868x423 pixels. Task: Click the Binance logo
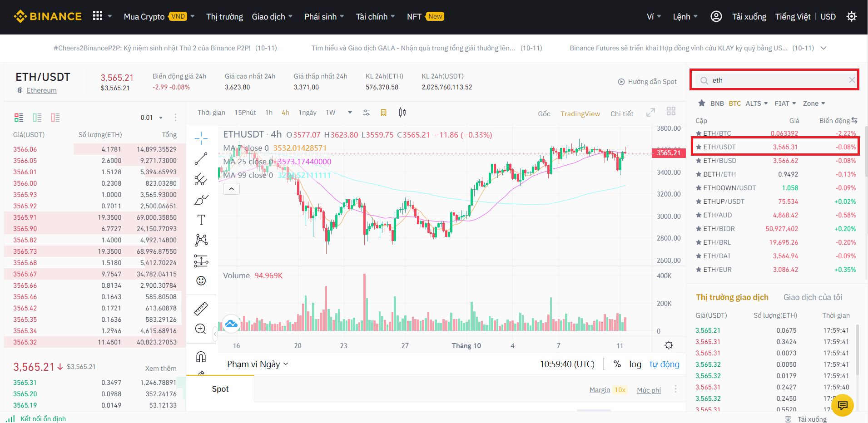[x=48, y=16]
